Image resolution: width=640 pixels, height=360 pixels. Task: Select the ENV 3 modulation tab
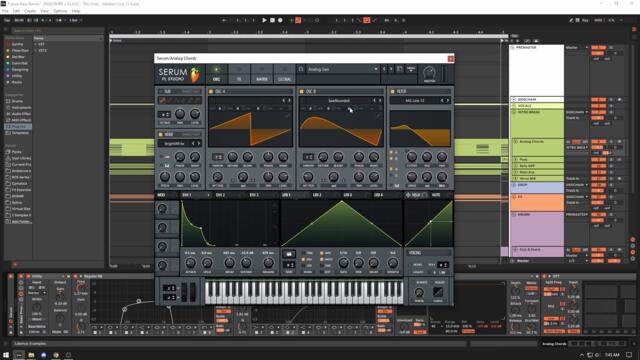pos(254,195)
